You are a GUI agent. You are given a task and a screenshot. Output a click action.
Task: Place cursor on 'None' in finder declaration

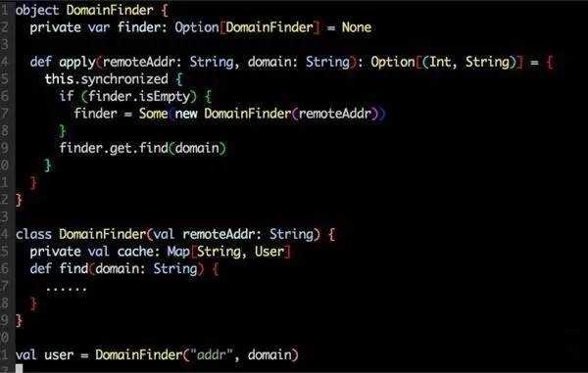click(x=357, y=27)
